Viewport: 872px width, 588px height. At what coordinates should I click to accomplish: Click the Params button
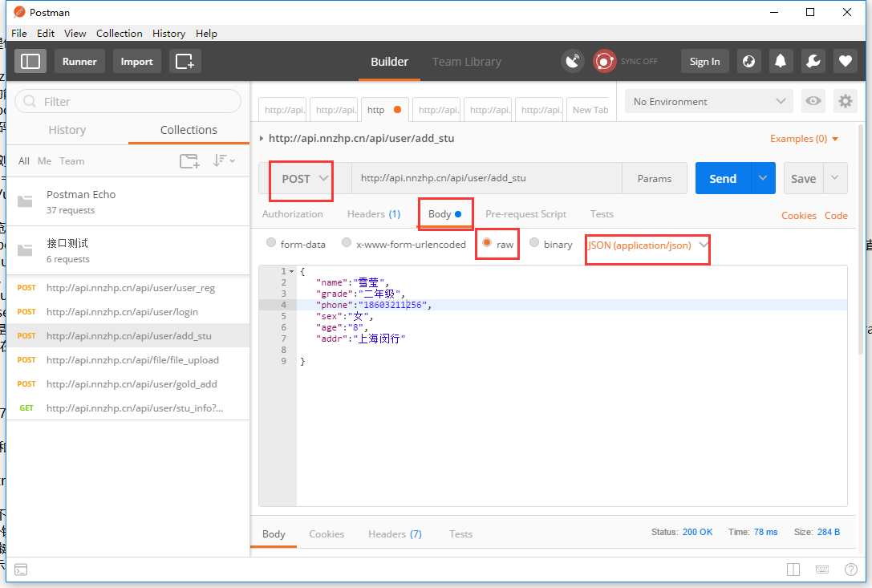654,179
